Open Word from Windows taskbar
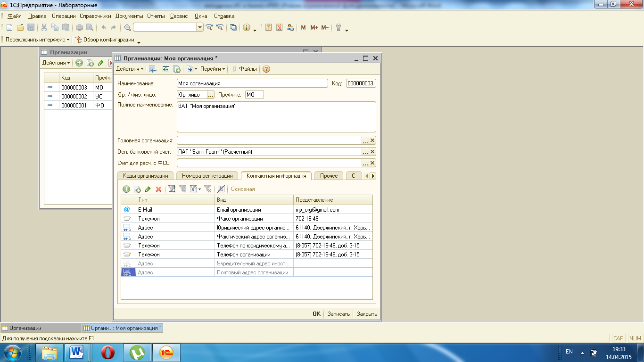 [76, 352]
